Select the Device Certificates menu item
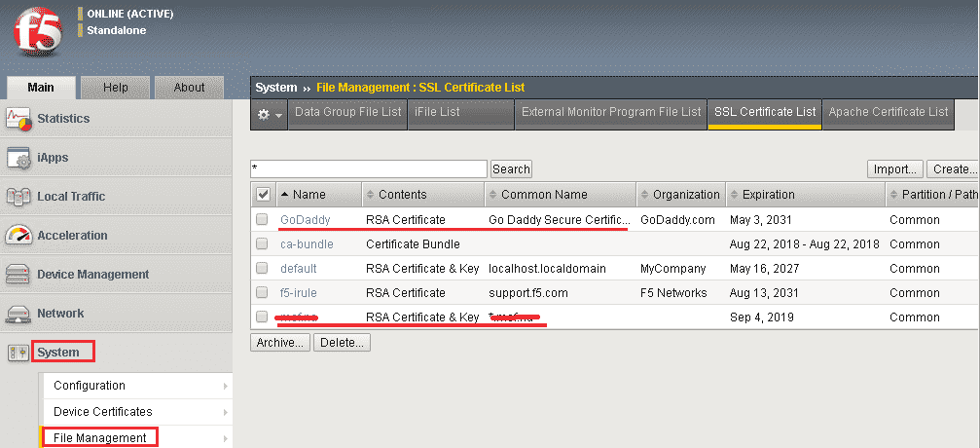This screenshot has width=980, height=448. [x=103, y=412]
